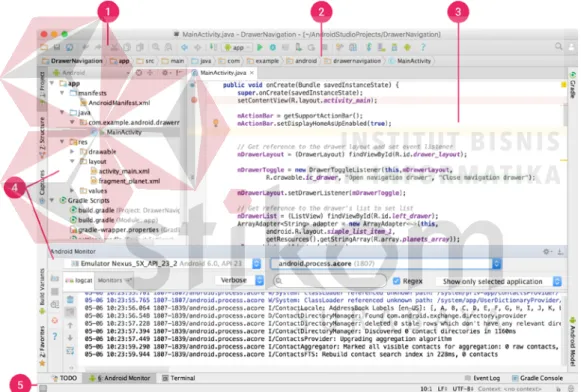This screenshot has height=392, width=581.
Task: Expand the drawable folder arrow
Action: point(72,152)
